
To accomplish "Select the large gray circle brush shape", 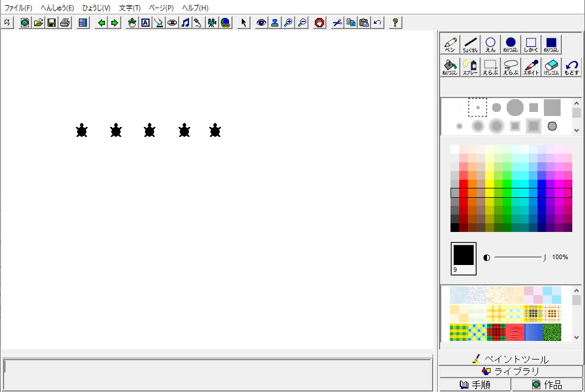I will click(515, 107).
